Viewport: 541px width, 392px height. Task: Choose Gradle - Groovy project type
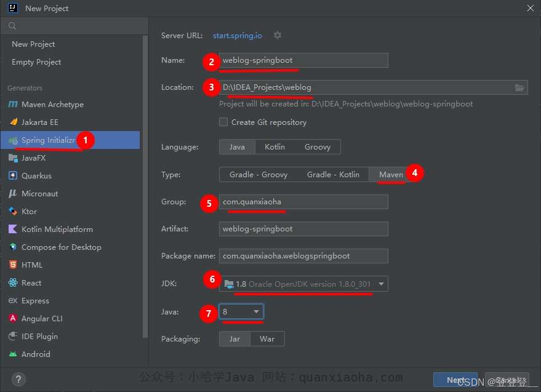pyautogui.click(x=258, y=175)
